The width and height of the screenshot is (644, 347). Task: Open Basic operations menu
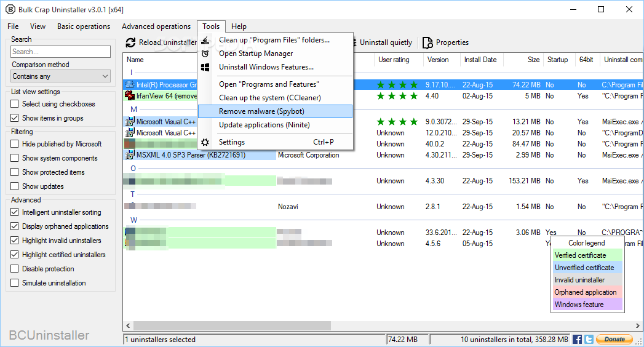84,26
